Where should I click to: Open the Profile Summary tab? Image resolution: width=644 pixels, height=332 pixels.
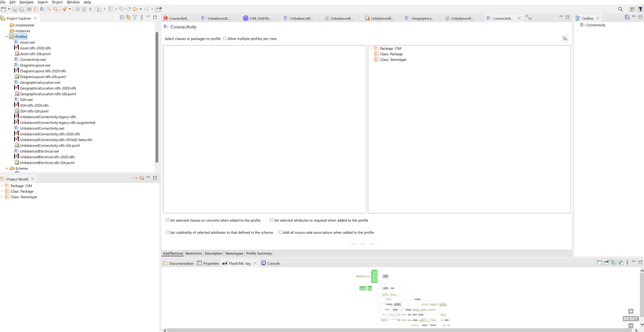point(259,253)
